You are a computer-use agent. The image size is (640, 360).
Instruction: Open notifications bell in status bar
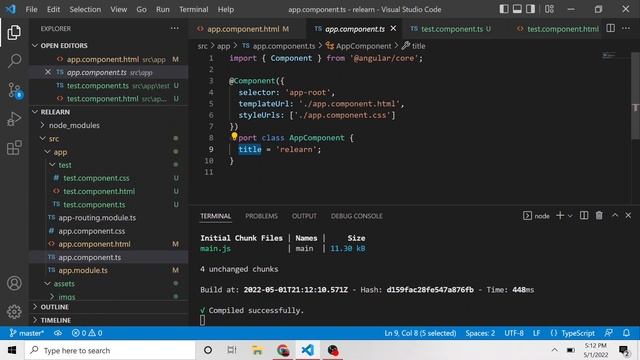coord(626,333)
